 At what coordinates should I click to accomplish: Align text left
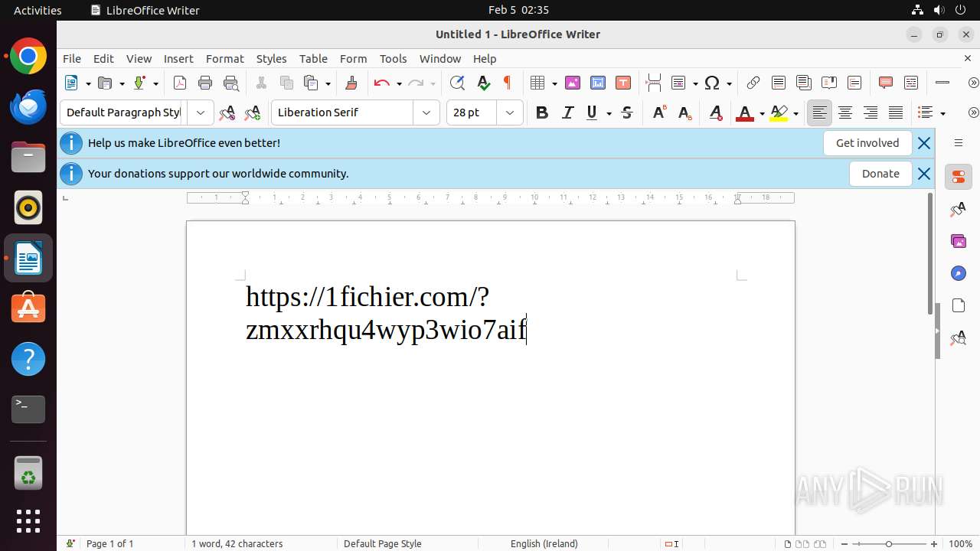pos(819,112)
